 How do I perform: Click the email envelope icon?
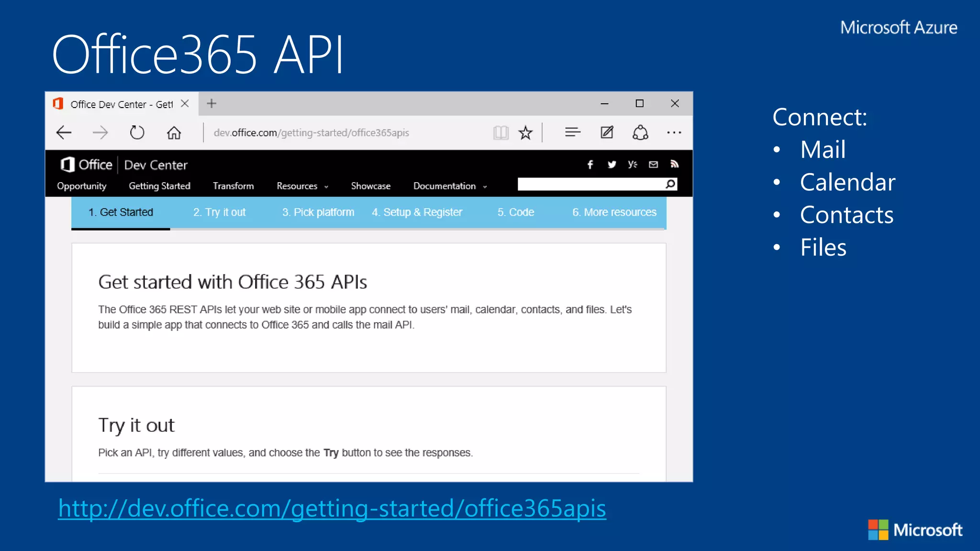pos(653,165)
